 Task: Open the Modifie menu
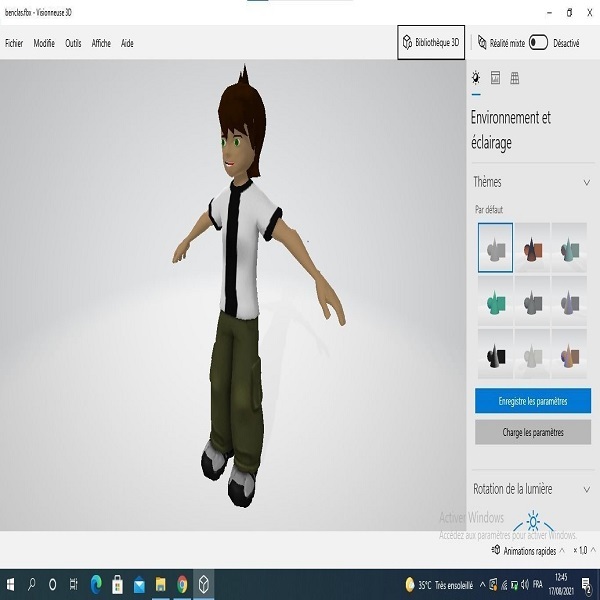point(44,43)
